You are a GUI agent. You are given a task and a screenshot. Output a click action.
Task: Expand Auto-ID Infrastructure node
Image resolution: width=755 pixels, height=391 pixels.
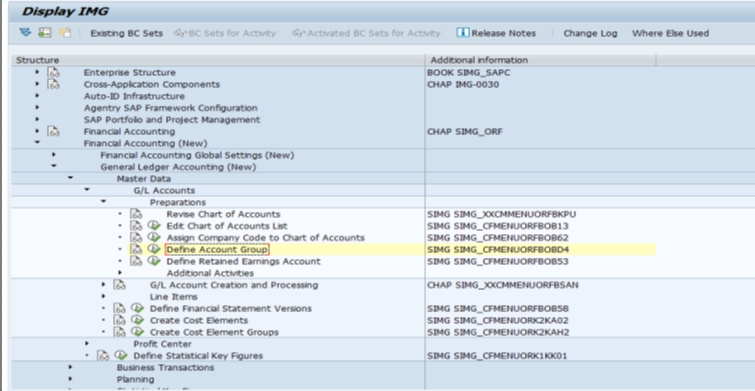tap(37, 96)
